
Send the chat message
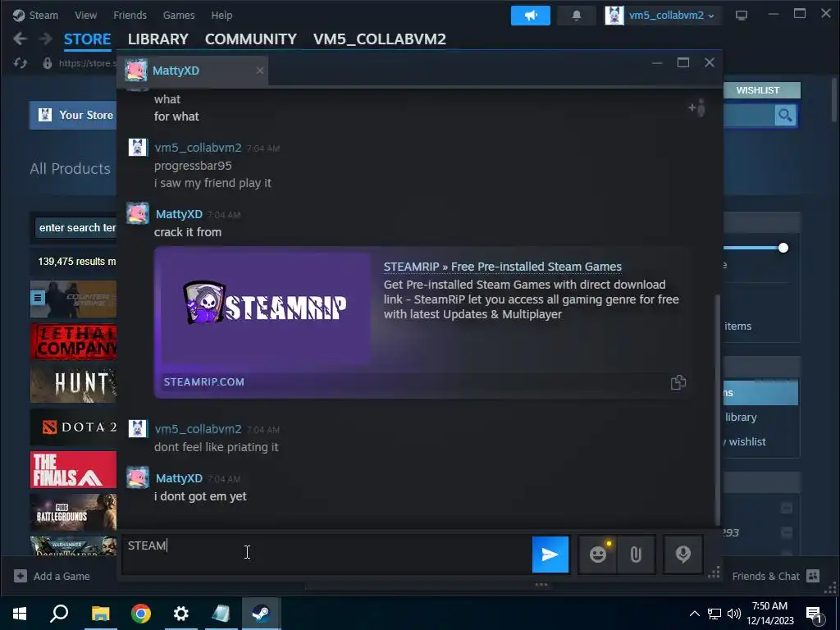550,555
